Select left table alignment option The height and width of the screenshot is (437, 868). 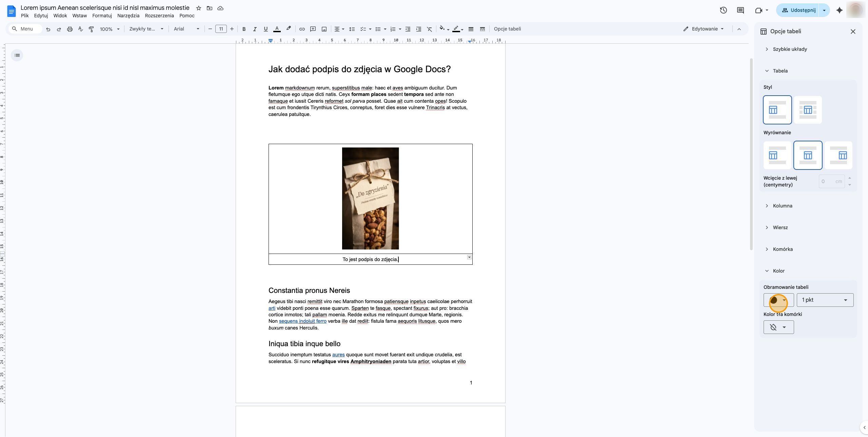[777, 155]
